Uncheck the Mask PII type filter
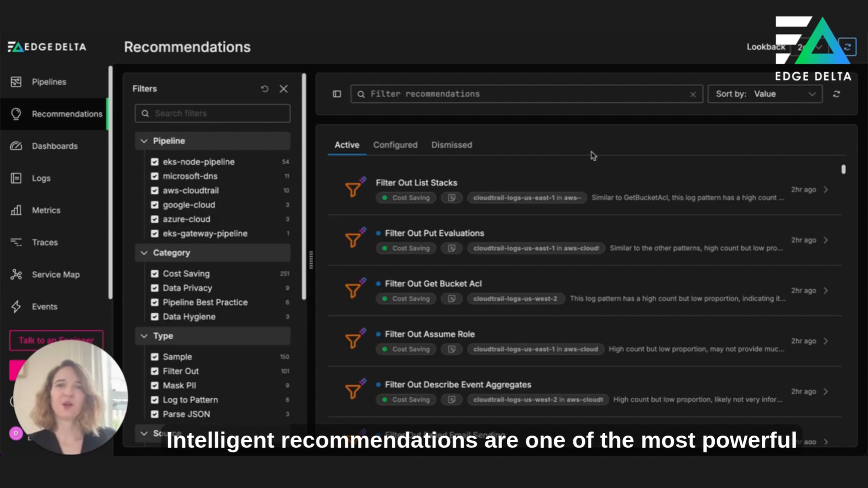The image size is (868, 488). [x=155, y=386]
